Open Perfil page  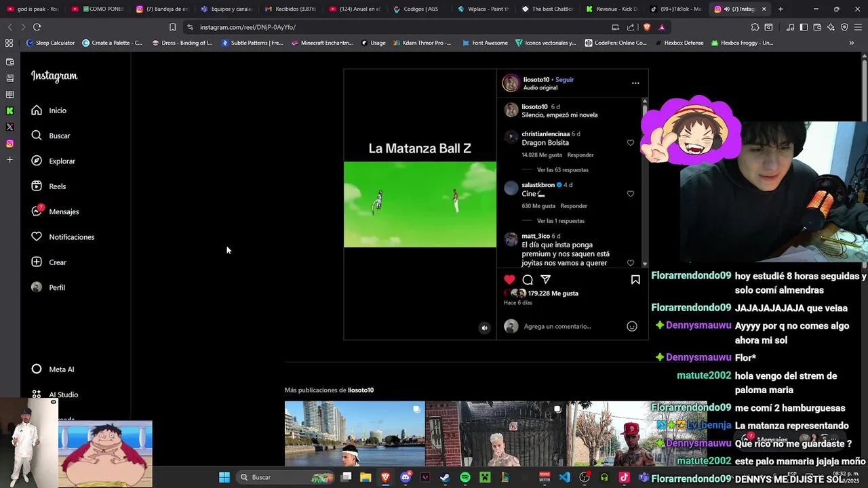48,287
